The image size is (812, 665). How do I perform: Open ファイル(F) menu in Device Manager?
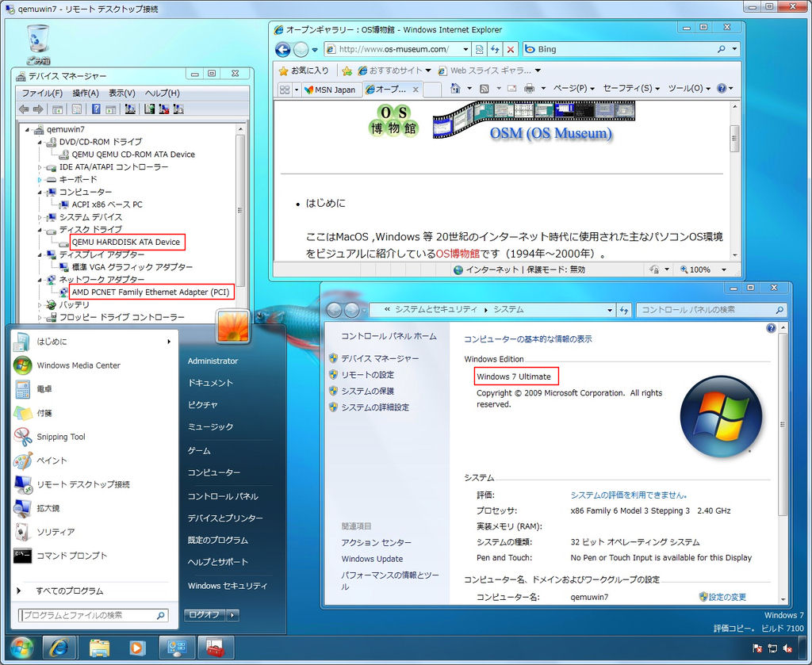point(42,94)
